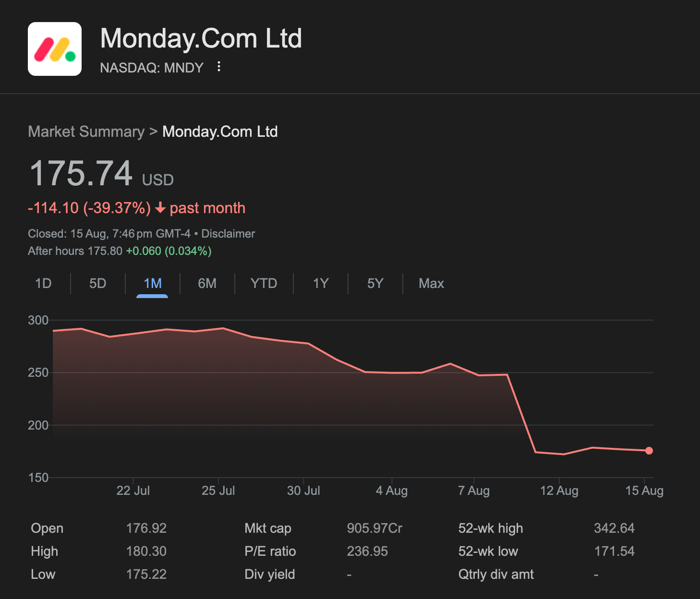Viewport: 700px width, 599px height.
Task: Click the P/E ratio value 236.95
Action: coord(367,551)
